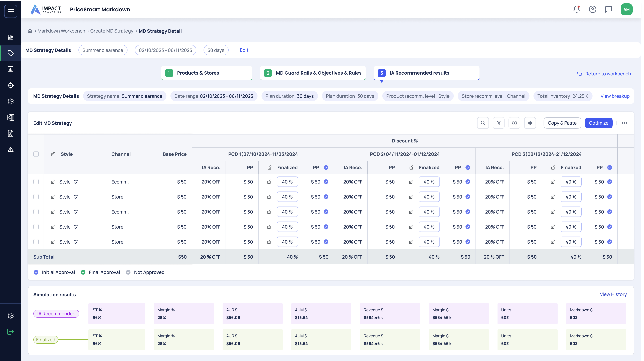
Task: Click the logout icon in sidebar
Action: [x=11, y=332]
